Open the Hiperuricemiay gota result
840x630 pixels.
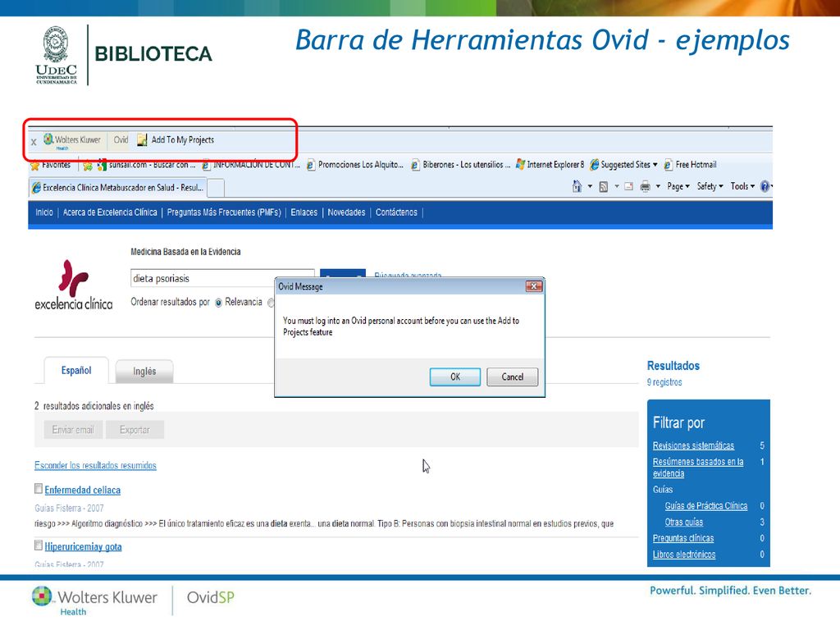click(83, 547)
